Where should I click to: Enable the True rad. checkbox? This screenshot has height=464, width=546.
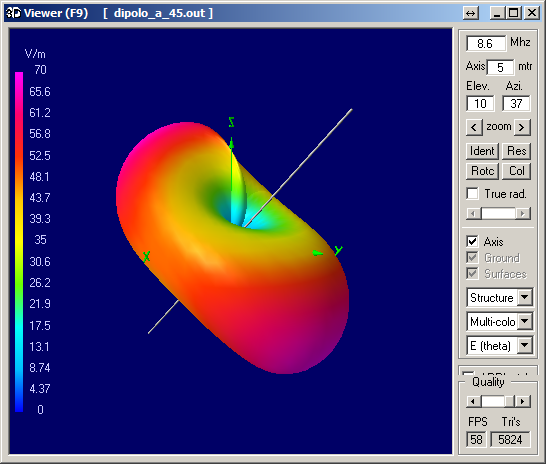pos(473,194)
